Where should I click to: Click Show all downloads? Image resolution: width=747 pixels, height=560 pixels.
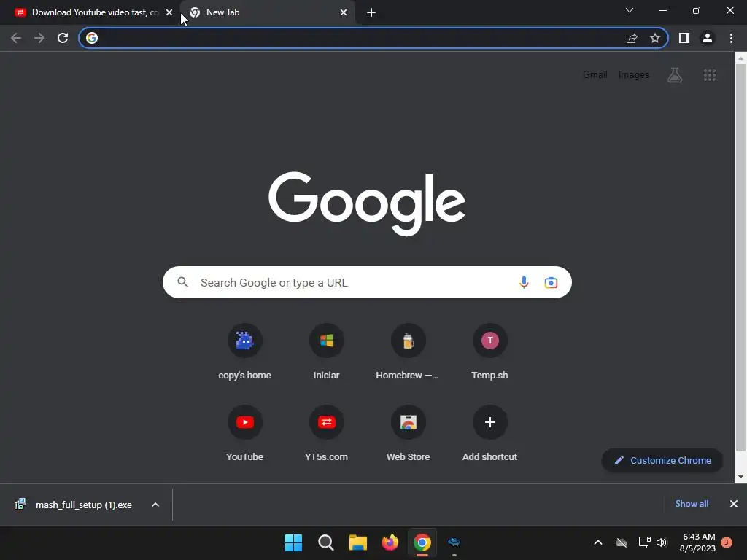pos(692,504)
